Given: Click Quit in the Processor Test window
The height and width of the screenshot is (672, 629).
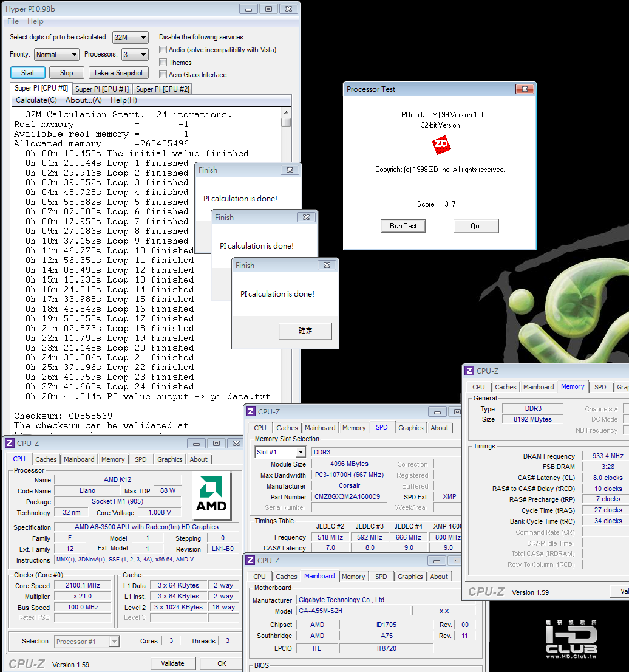Looking at the screenshot, I should (476, 226).
